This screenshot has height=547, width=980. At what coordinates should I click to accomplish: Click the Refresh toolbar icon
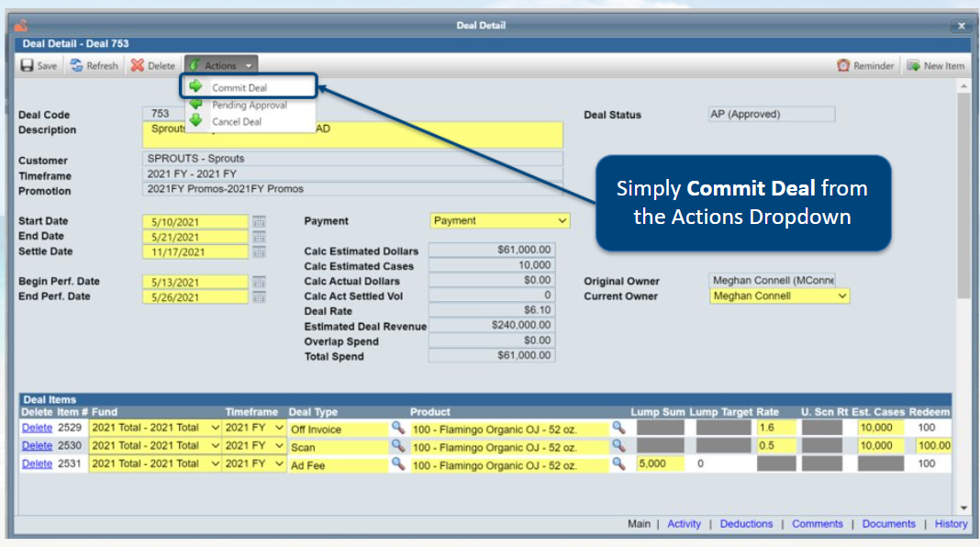click(77, 66)
